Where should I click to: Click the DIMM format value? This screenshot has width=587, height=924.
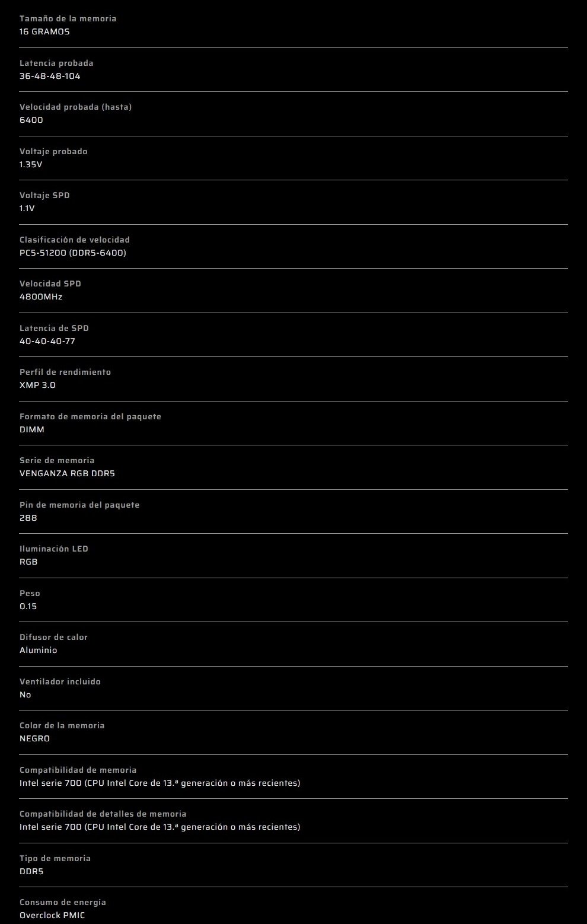point(32,429)
